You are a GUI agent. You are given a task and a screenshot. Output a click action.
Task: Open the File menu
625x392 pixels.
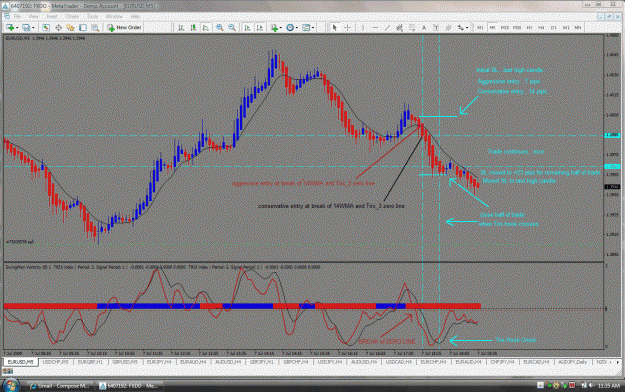tap(17, 16)
